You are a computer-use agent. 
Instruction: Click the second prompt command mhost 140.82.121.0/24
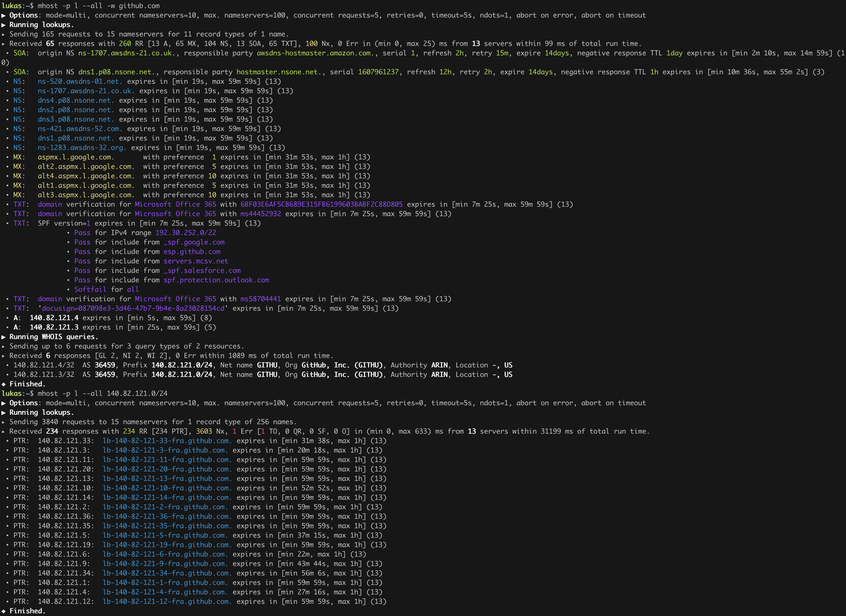(103, 393)
